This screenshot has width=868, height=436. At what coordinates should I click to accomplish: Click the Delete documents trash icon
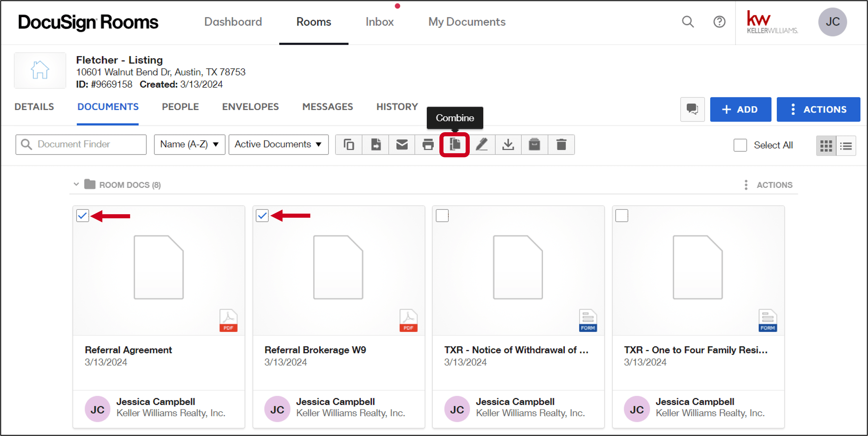point(561,144)
